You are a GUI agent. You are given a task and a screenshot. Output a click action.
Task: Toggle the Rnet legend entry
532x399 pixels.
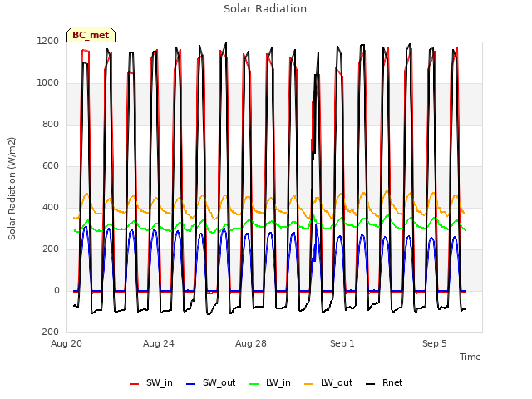[384, 383]
